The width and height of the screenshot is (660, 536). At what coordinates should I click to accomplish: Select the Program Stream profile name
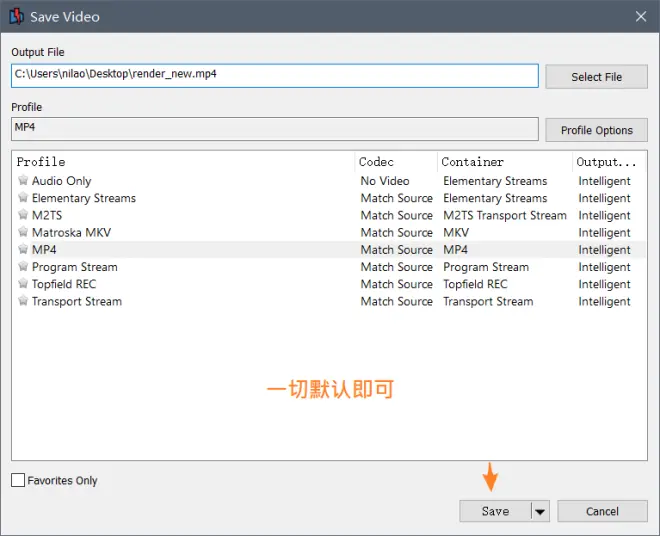point(75,267)
